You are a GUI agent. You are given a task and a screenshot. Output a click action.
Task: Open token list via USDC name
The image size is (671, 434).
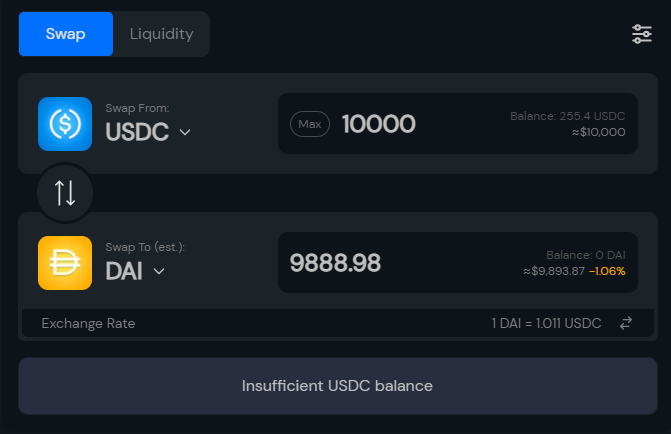coord(137,131)
